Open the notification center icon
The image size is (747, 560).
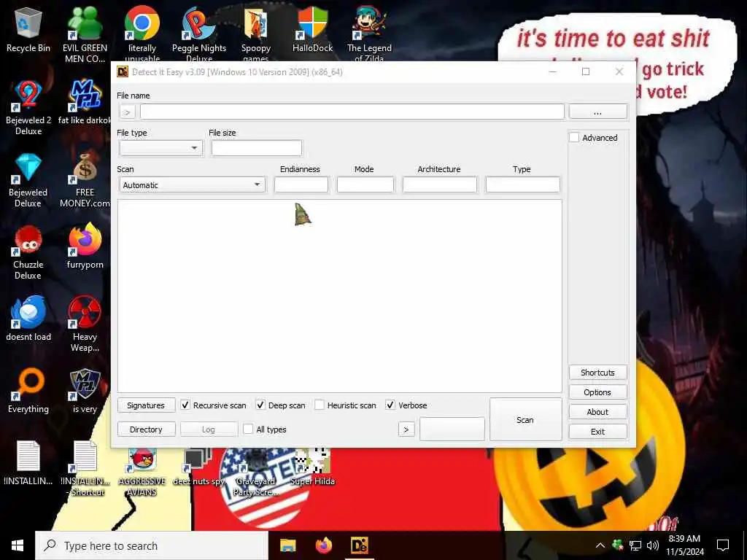pyautogui.click(x=723, y=545)
